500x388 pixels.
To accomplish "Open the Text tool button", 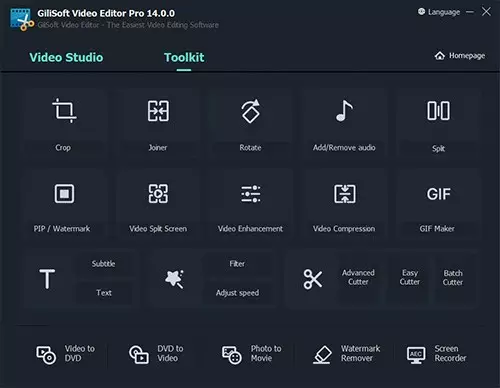I will coord(104,293).
